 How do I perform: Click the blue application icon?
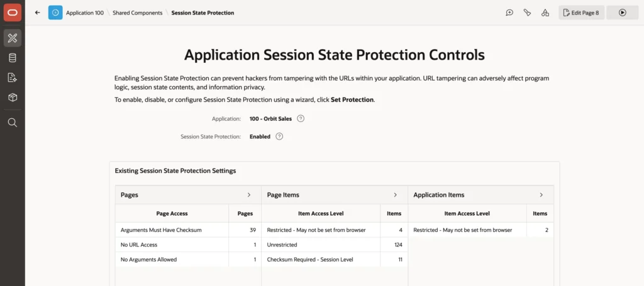coord(55,13)
